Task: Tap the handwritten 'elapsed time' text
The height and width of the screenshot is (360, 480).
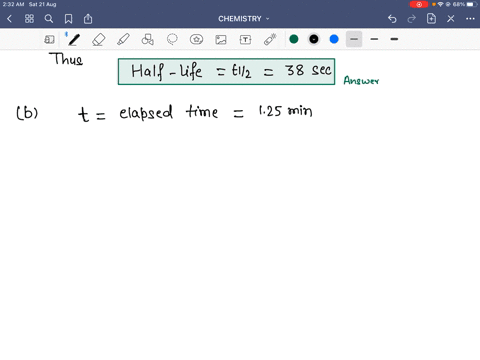Action: click(x=169, y=112)
